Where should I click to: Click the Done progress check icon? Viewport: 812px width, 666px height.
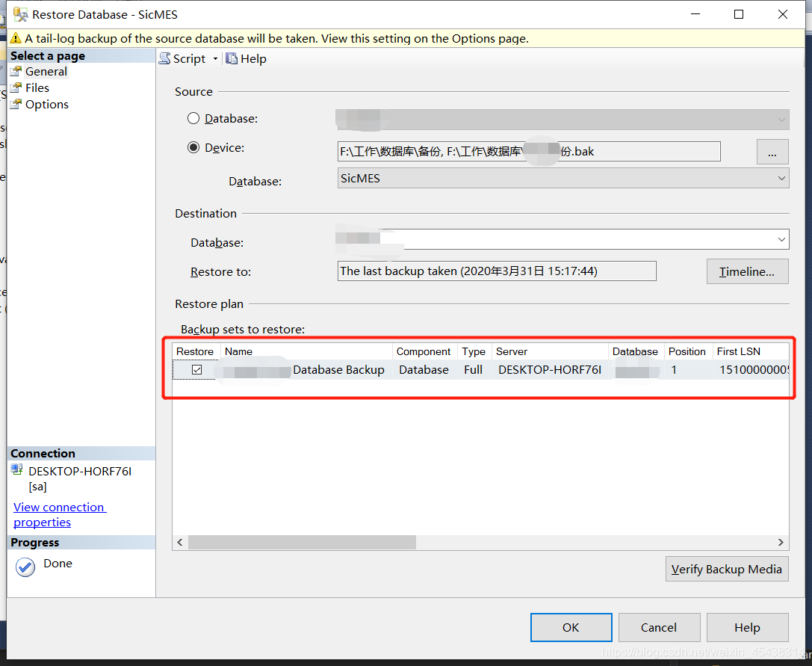click(25, 567)
